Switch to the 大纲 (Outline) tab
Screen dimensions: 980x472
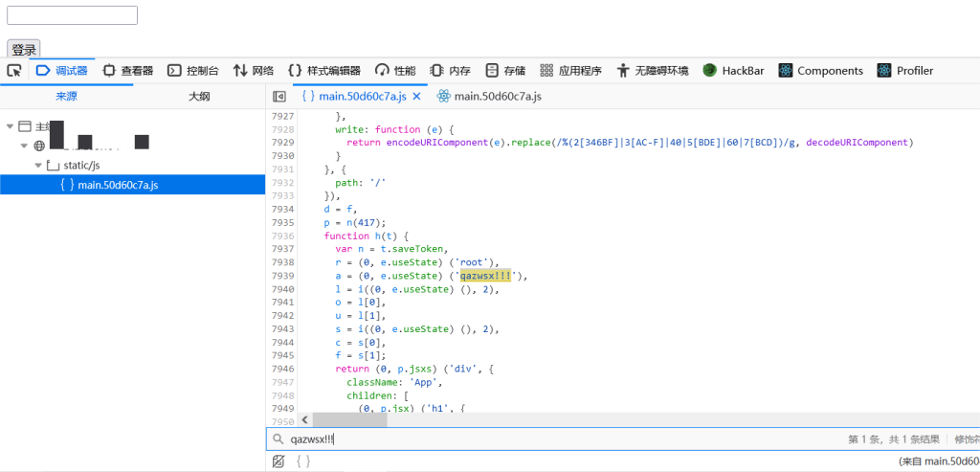tap(198, 97)
